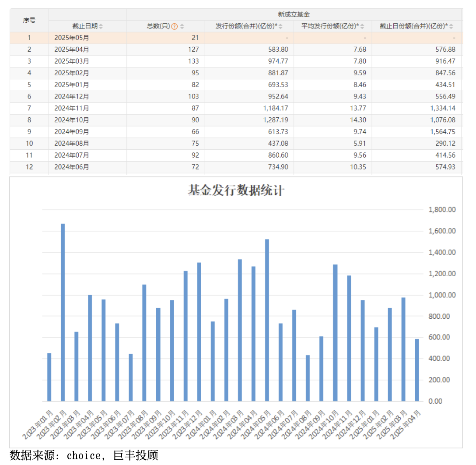This screenshot has height=465, width=476.
Task: Select the 2024年06月 date cell
Action: [x=72, y=167]
